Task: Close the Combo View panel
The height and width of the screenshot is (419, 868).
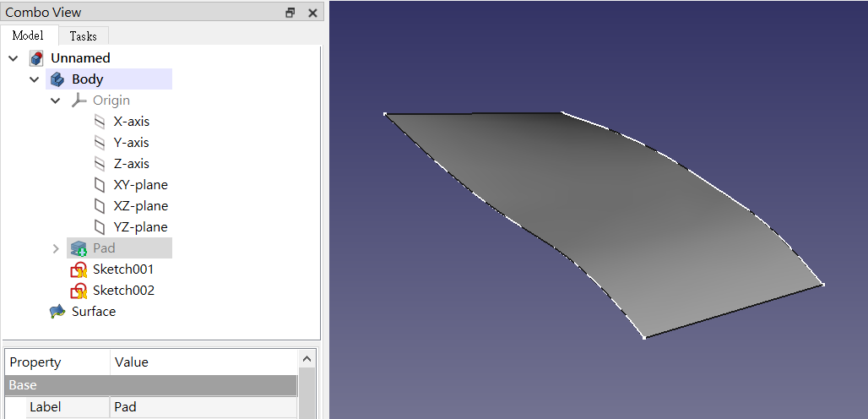Action: coord(312,13)
